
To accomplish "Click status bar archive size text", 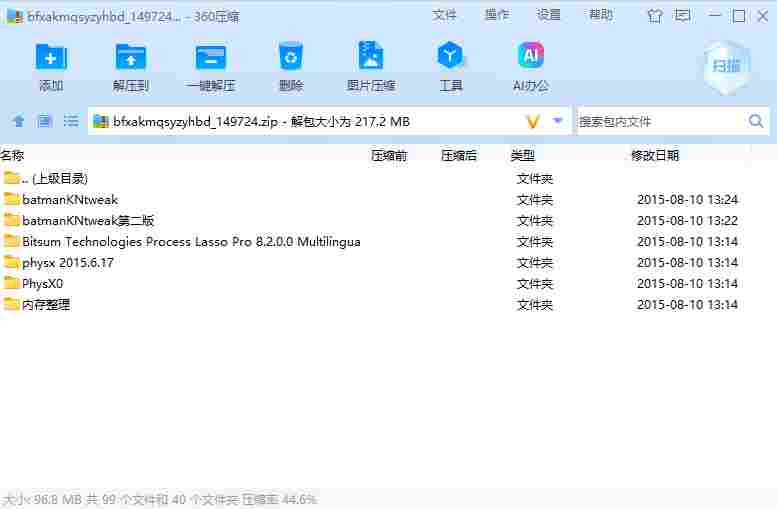I will (x=160, y=499).
